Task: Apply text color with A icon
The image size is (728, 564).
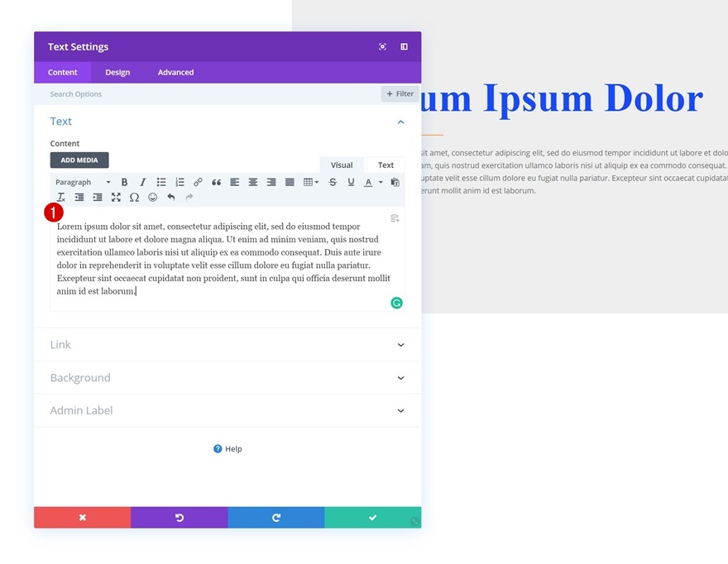Action: point(368,182)
